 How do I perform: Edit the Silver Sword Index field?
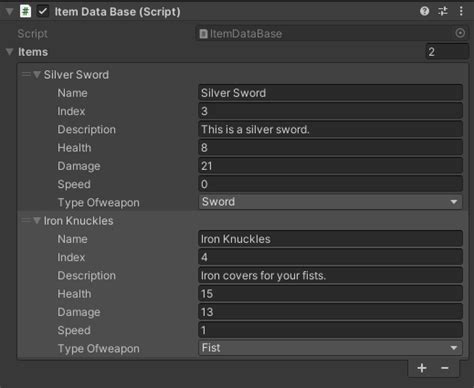tap(330, 111)
